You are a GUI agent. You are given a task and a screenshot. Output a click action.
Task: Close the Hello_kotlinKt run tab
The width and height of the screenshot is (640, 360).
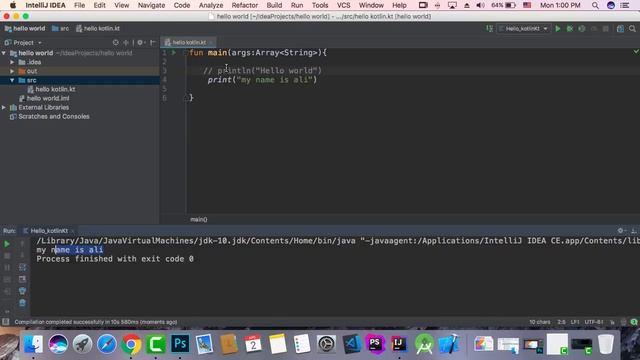click(x=73, y=231)
